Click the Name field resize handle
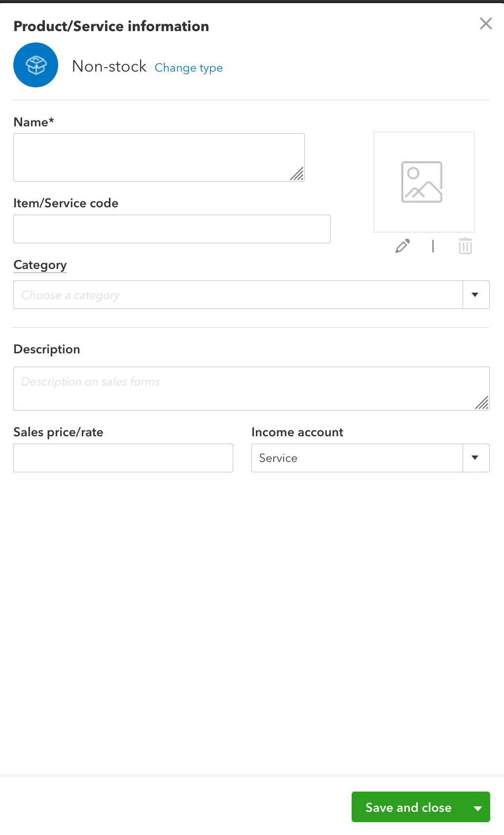The width and height of the screenshot is (504, 835). coord(297,174)
